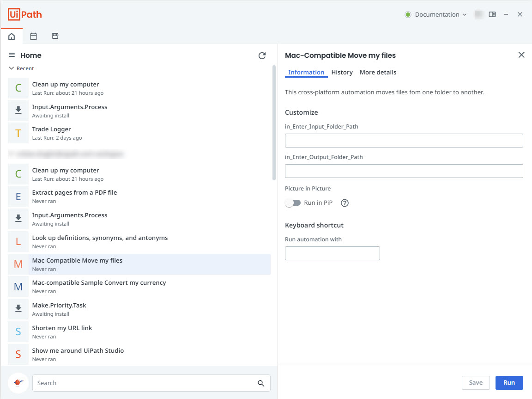Screen dimensions: 532x399
Task: Select Trade Logger in the Recent list
Action: point(51,129)
